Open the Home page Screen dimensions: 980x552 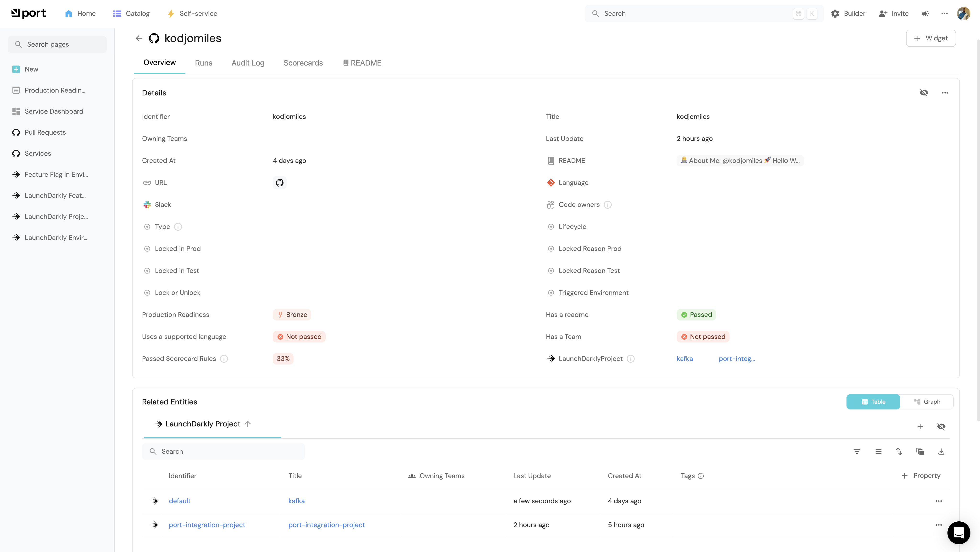(x=80, y=14)
